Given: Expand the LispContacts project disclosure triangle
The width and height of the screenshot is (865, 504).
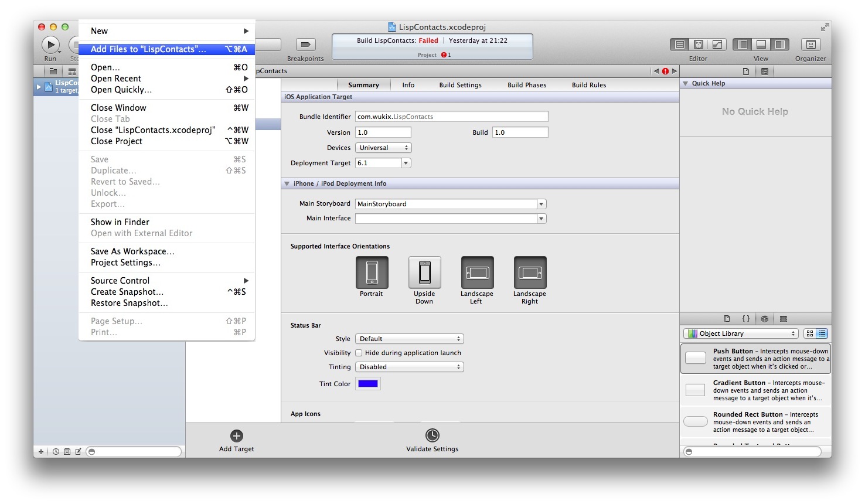Looking at the screenshot, I should click(39, 87).
